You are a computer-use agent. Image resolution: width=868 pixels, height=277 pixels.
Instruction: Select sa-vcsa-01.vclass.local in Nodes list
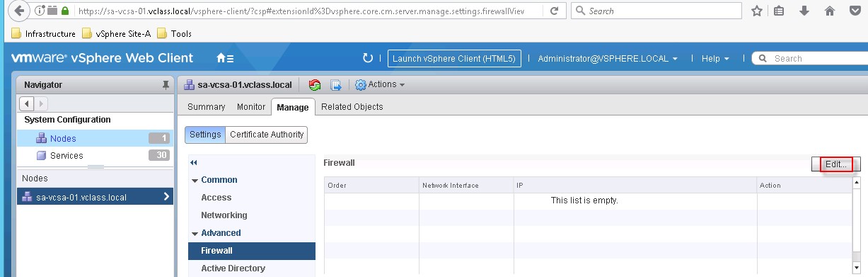95,197
